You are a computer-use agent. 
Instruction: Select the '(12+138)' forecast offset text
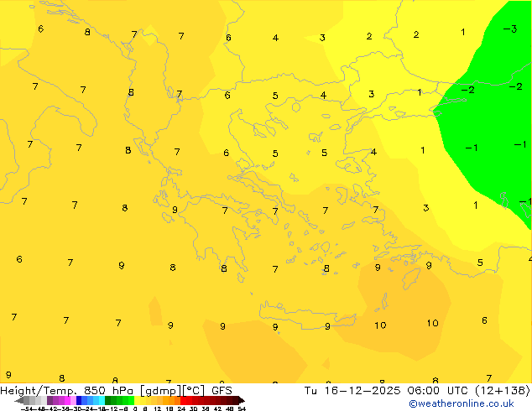[x=502, y=391]
